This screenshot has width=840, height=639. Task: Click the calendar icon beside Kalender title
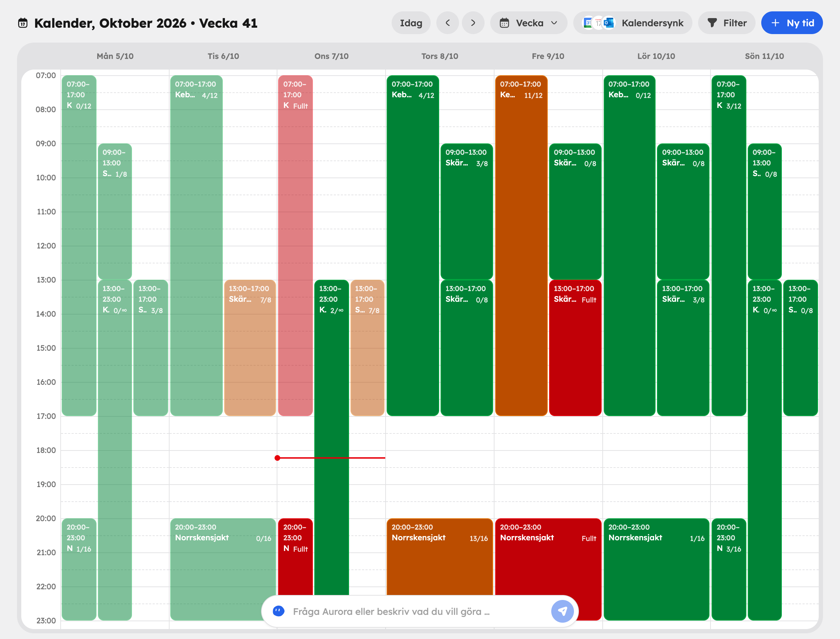click(23, 23)
